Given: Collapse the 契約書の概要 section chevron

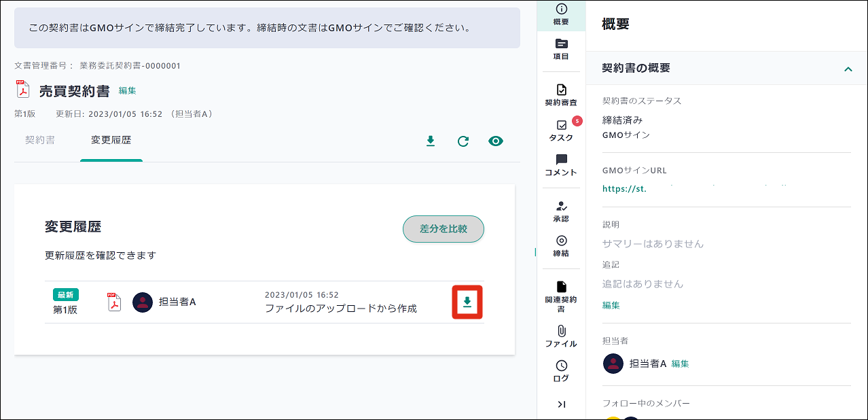Looking at the screenshot, I should click(848, 69).
